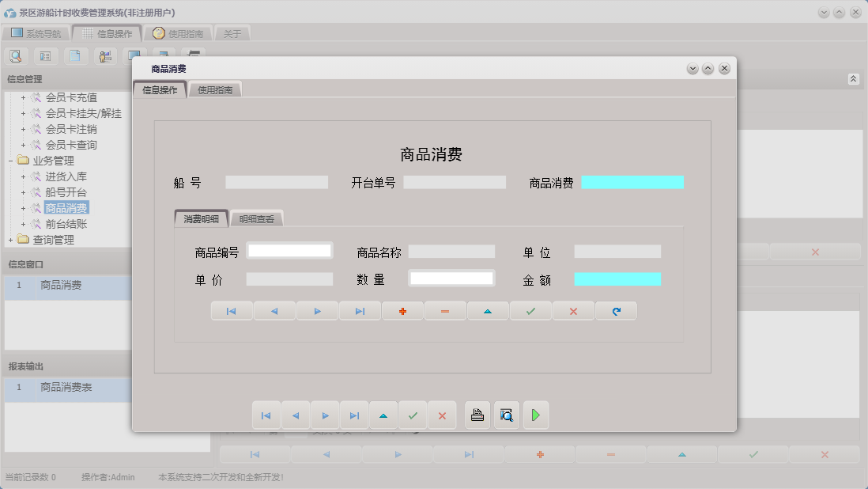This screenshot has width=868, height=489.
Task: Select 系统导航 in the main menu
Action: (x=36, y=32)
